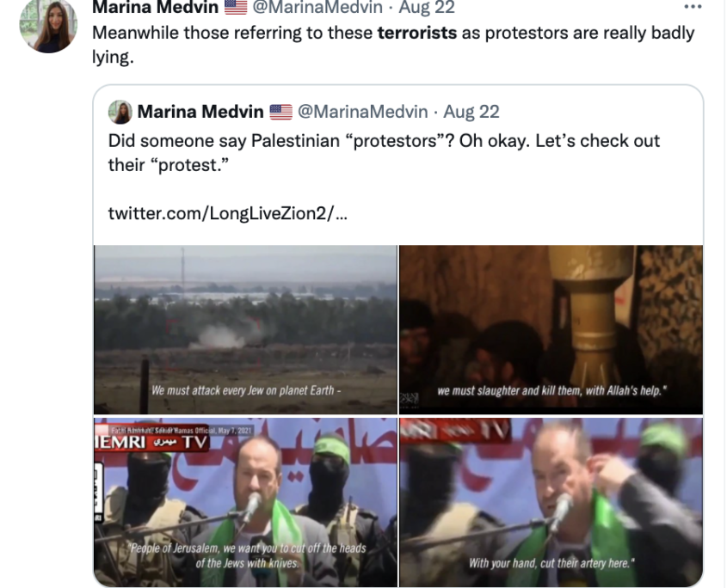
Task: Open the Aug 22 timestamp of top tweet
Action: point(427,7)
